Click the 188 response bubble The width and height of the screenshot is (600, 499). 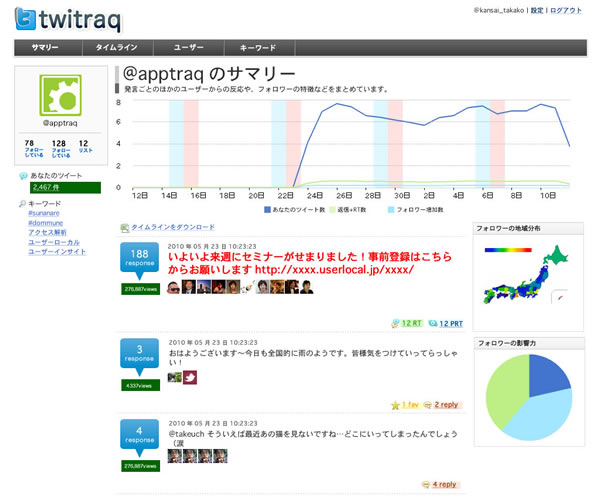[x=139, y=260]
